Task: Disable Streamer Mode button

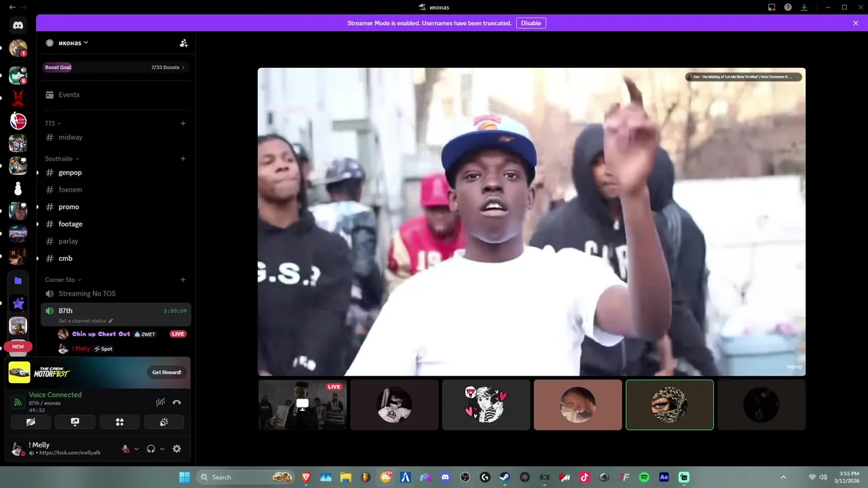Action: (531, 23)
